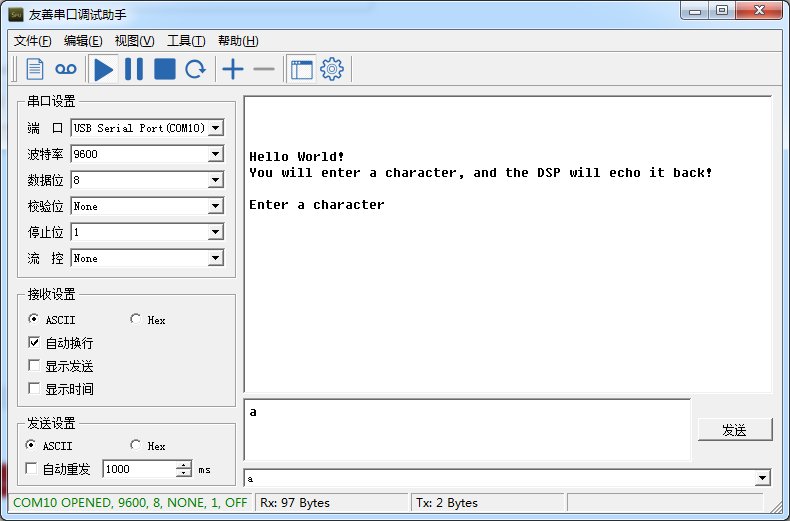Expand the 停止位 dropdown showing 1

coord(216,232)
